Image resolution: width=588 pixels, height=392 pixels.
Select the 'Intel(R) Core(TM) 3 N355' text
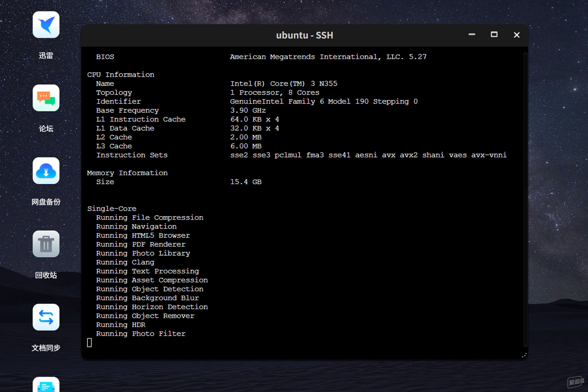coord(284,84)
